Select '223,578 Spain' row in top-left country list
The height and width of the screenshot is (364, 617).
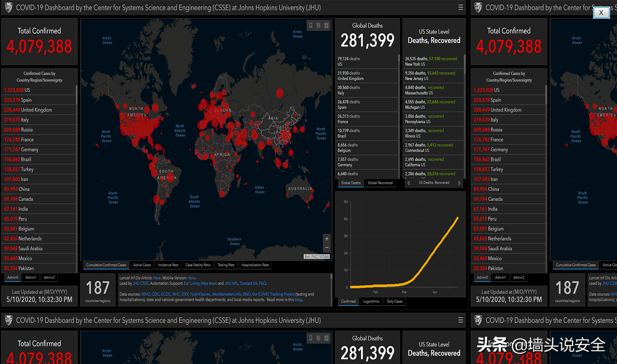[x=39, y=100]
